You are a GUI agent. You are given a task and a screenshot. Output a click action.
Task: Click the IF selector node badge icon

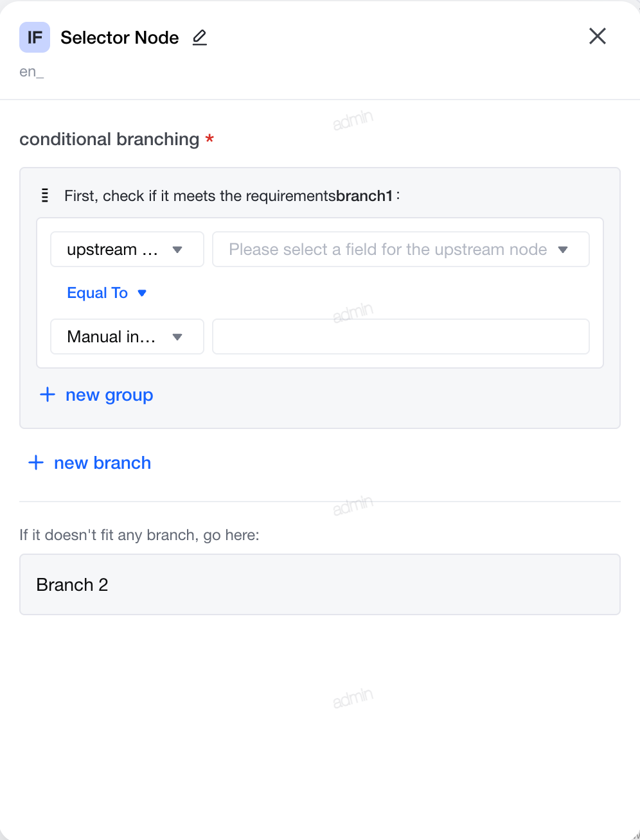(35, 37)
